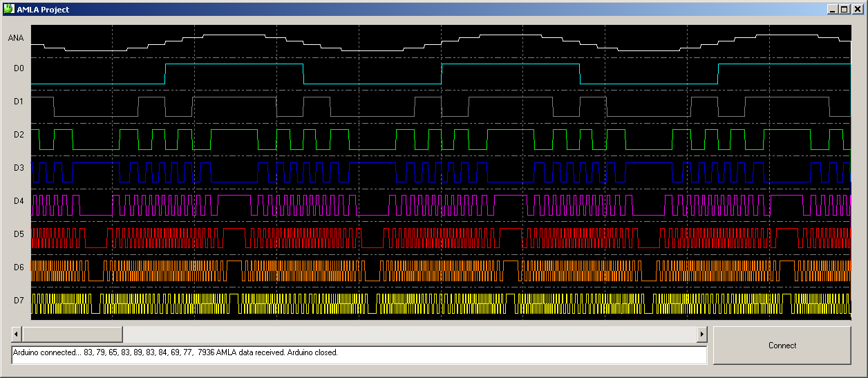Click the Connect button
The width and height of the screenshot is (868, 378).
[x=782, y=346]
